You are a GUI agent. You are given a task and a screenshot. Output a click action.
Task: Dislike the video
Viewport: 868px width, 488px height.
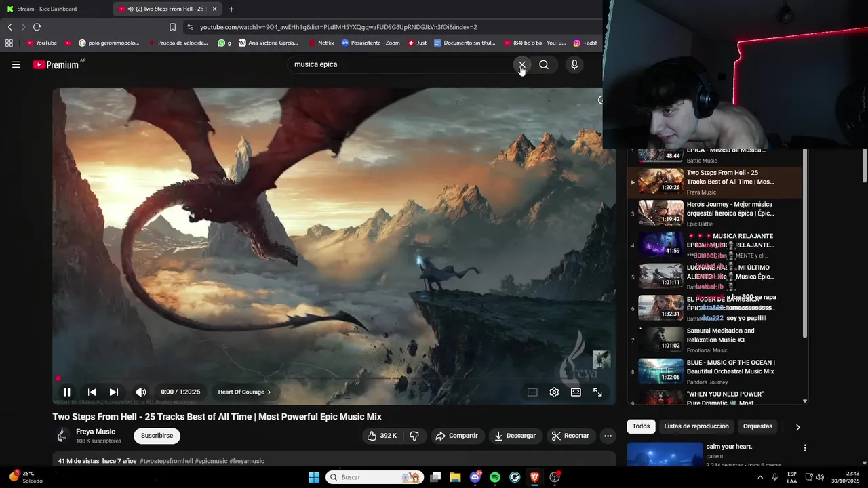pos(414,436)
